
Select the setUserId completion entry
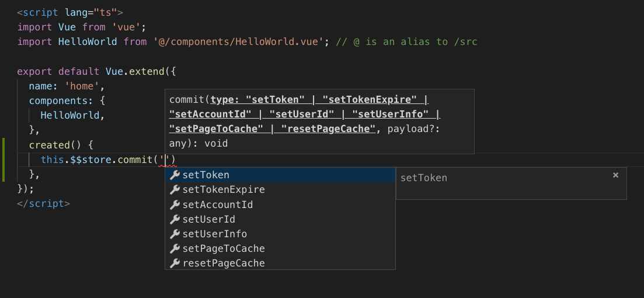tap(208, 219)
